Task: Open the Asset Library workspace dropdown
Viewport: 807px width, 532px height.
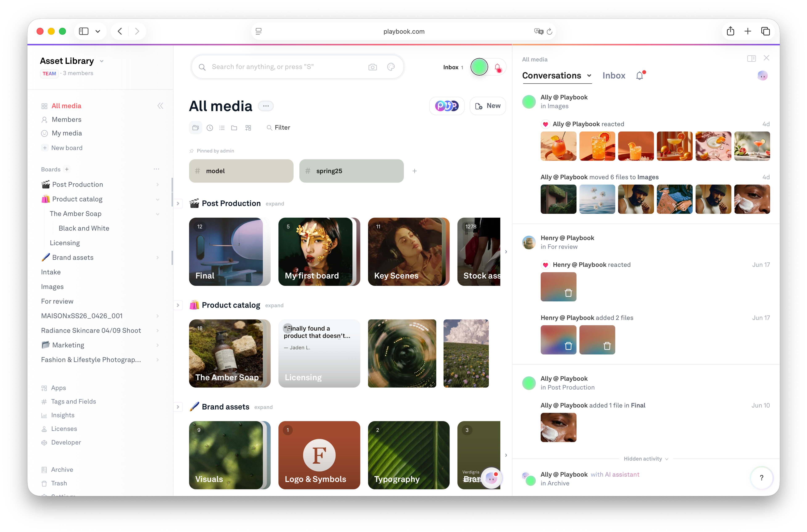Action: (102, 61)
